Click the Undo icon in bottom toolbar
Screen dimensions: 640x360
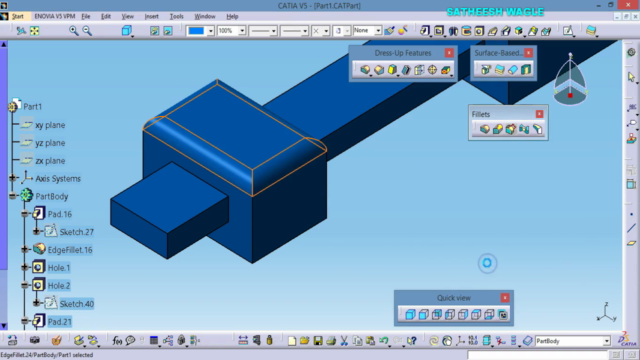tap(383, 340)
